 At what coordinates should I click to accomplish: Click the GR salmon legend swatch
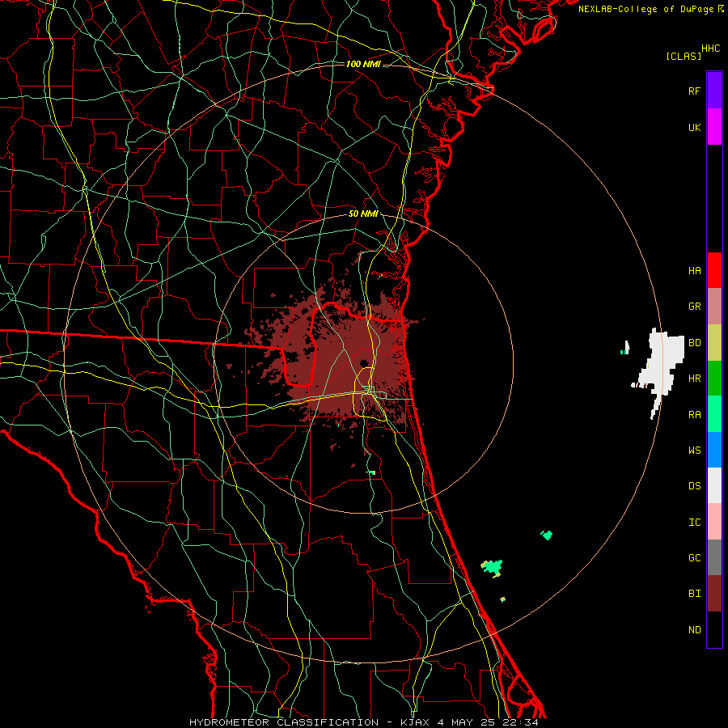pyautogui.click(x=714, y=307)
